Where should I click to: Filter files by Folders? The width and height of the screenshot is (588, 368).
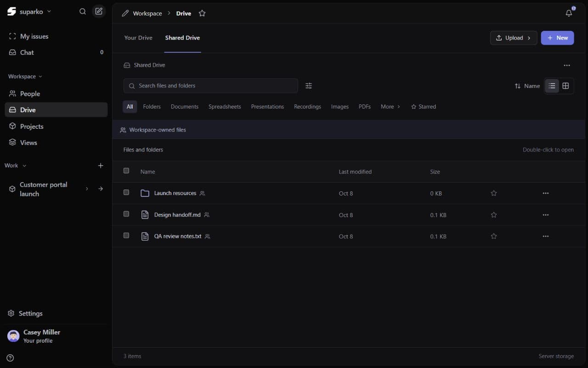click(152, 107)
